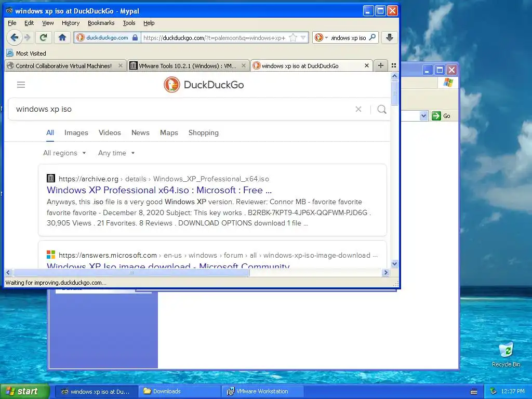Switch to Shopping results
Screen dimensions: 532x399
(204, 132)
